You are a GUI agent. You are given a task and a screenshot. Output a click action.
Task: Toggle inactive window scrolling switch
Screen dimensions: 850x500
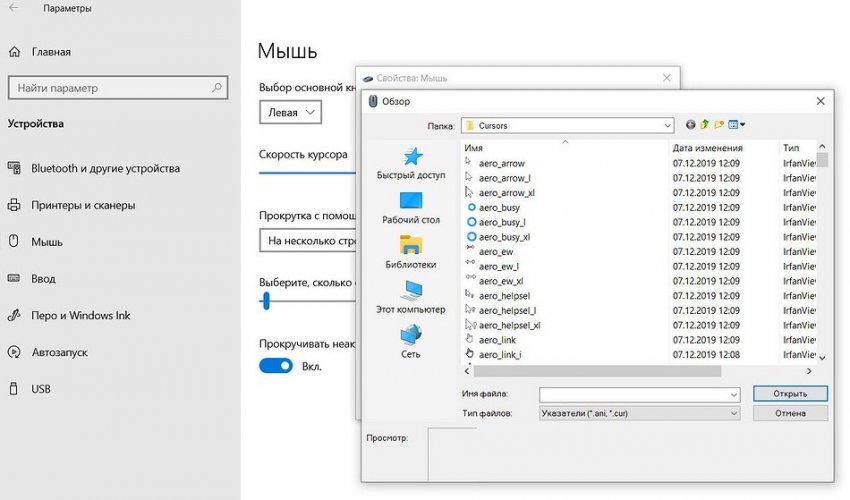(275, 366)
